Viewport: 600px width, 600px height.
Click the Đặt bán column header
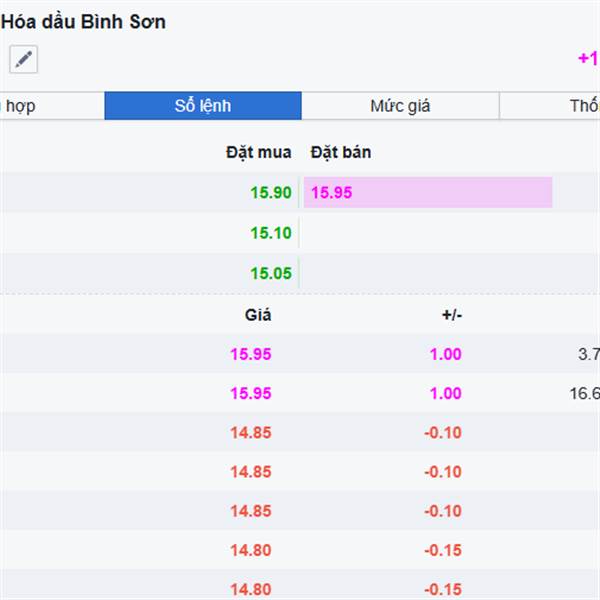[x=341, y=152]
